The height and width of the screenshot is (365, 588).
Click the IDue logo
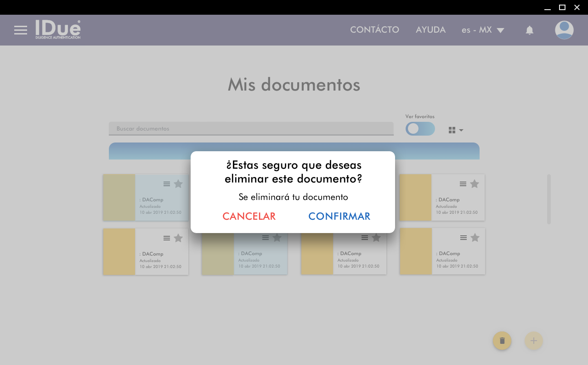pyautogui.click(x=58, y=30)
